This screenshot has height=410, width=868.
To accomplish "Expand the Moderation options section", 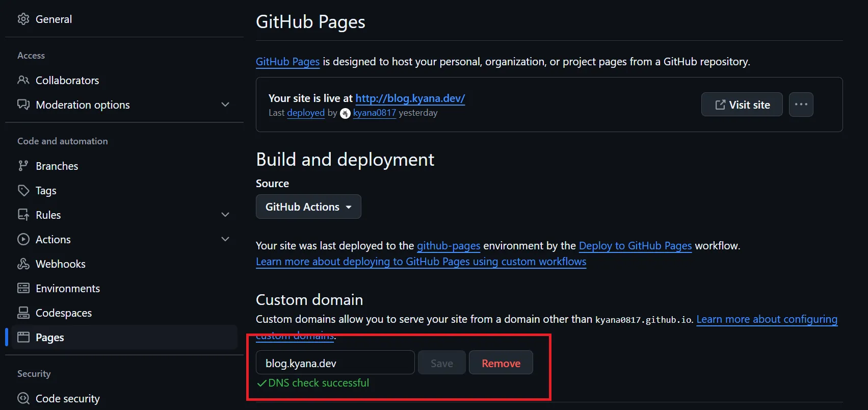I will pos(225,105).
